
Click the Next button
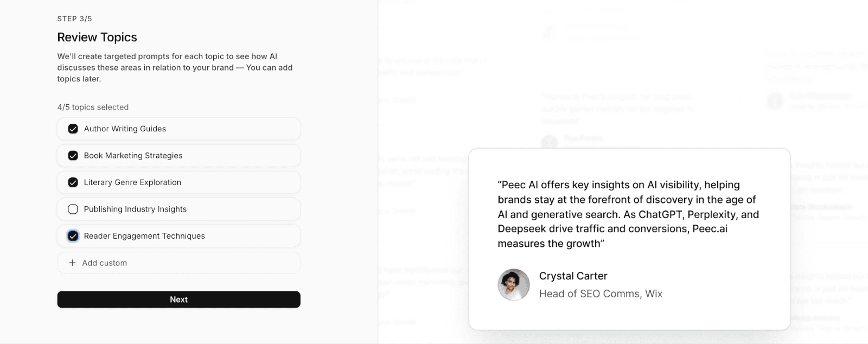[178, 299]
